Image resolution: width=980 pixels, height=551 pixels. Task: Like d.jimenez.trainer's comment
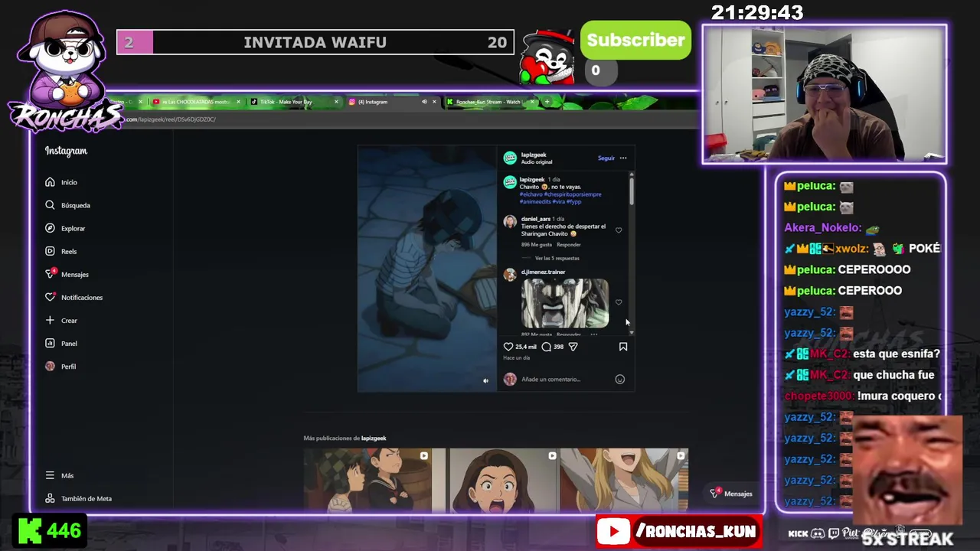click(619, 302)
